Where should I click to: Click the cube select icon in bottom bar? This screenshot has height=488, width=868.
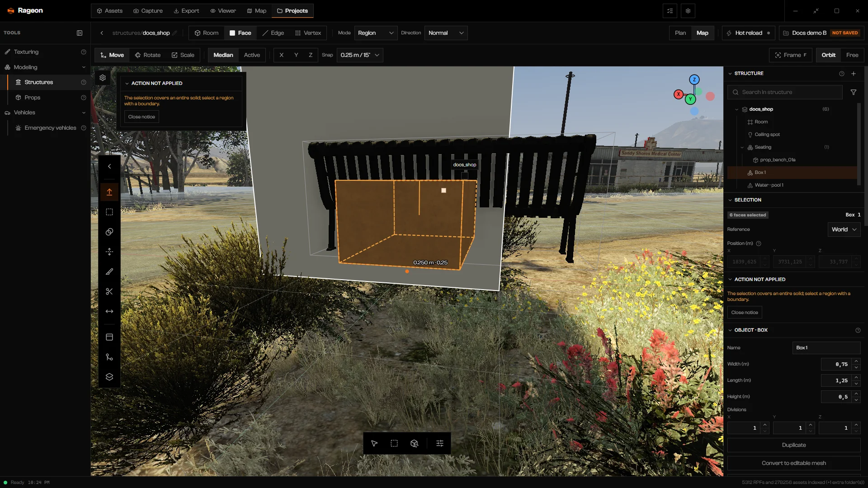[414, 443]
